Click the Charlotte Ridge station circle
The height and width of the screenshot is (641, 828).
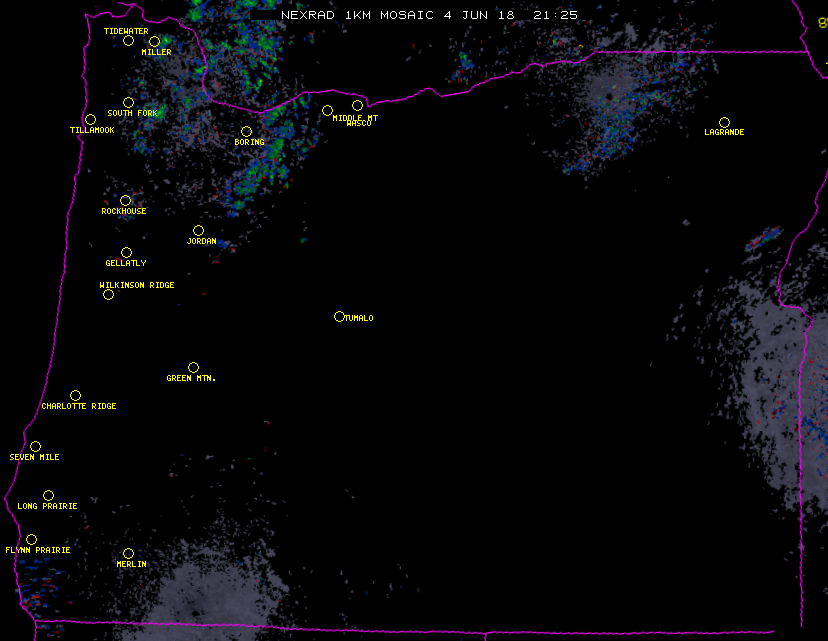tap(75, 396)
